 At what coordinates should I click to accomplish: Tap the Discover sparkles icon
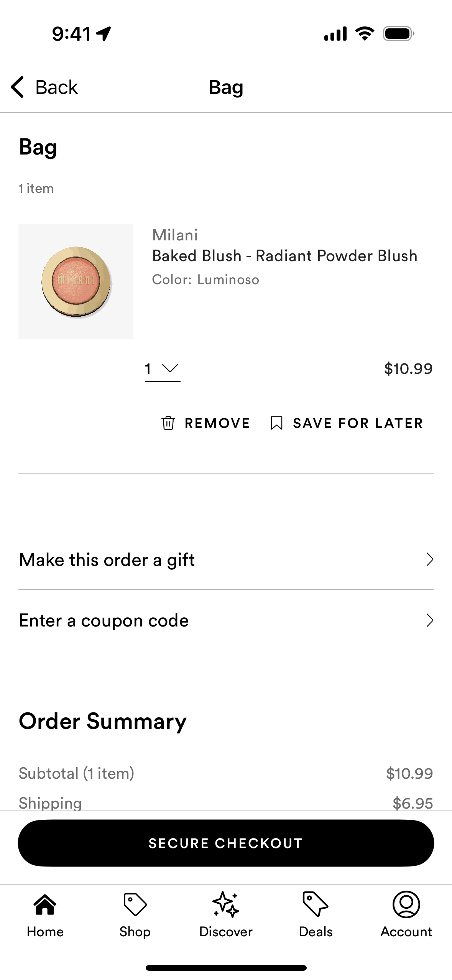[225, 904]
